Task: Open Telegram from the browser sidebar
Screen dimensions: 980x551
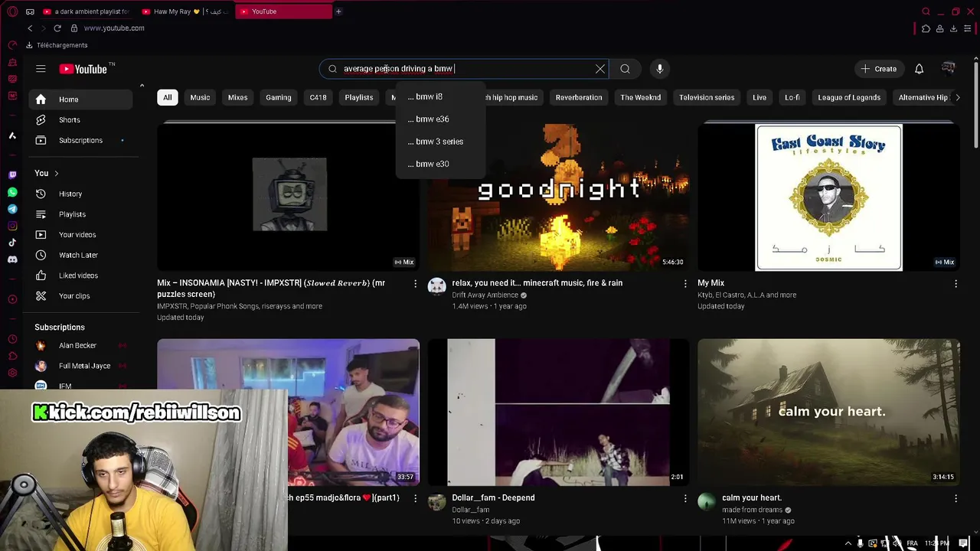Action: point(12,209)
